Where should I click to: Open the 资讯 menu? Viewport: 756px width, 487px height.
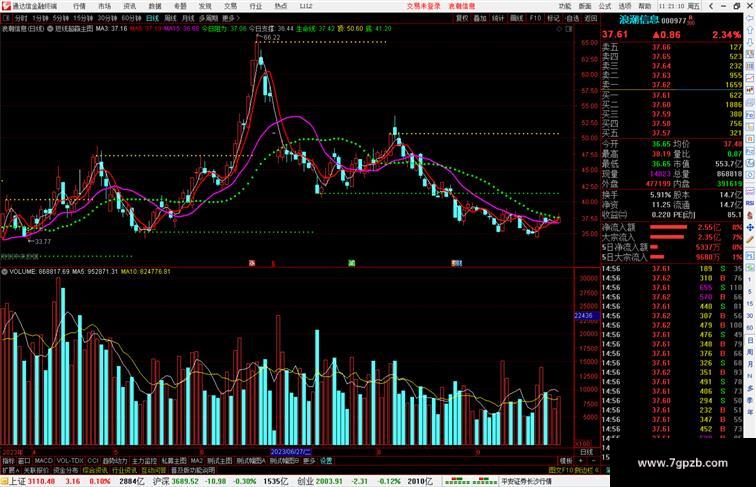click(x=130, y=6)
